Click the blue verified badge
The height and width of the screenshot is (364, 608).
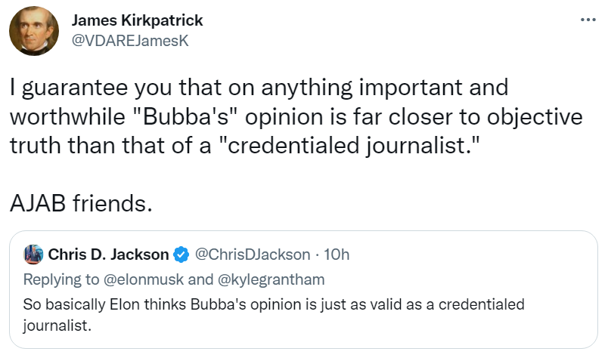coord(181,254)
